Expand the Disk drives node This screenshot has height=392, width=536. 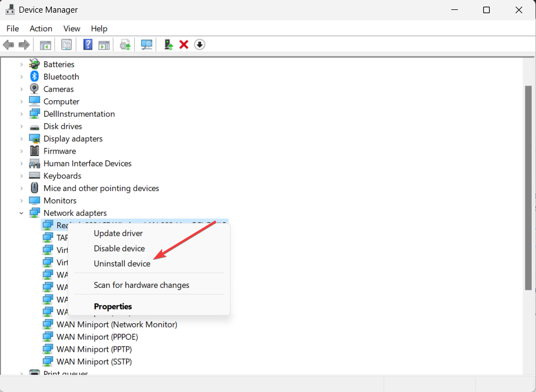(x=21, y=126)
